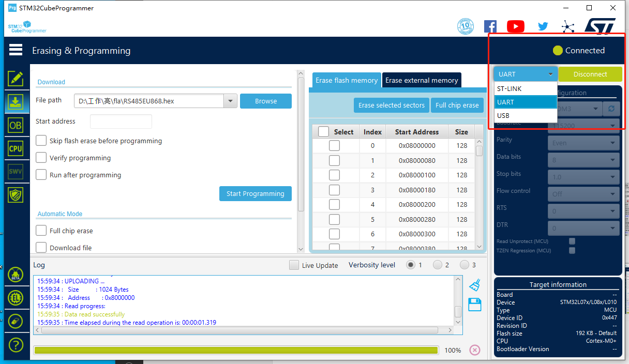Open the help question mark icon
The height and width of the screenshot is (364, 629).
[x=16, y=344]
